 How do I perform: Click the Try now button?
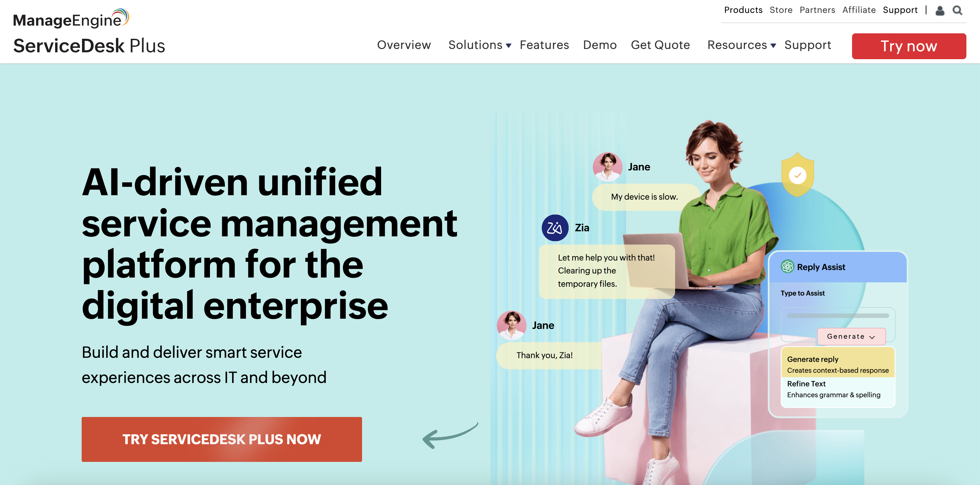point(909,46)
